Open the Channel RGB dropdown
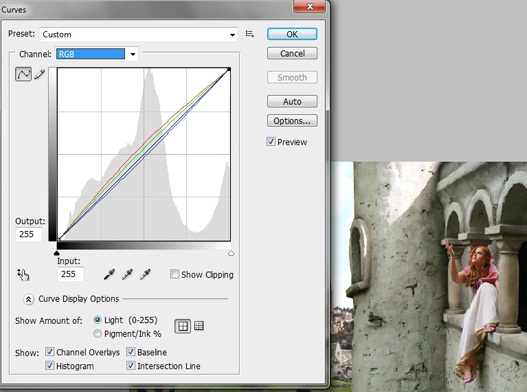 point(97,54)
